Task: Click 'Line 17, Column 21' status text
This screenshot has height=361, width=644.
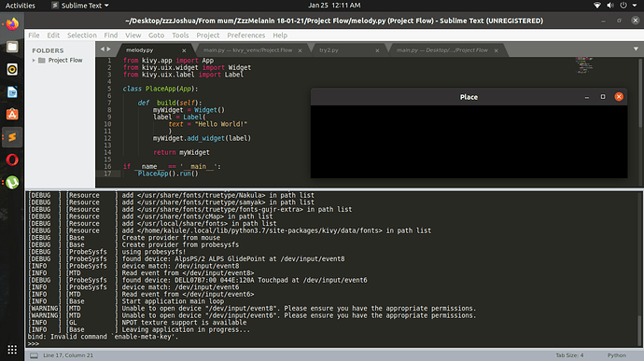Action: [x=68, y=355]
